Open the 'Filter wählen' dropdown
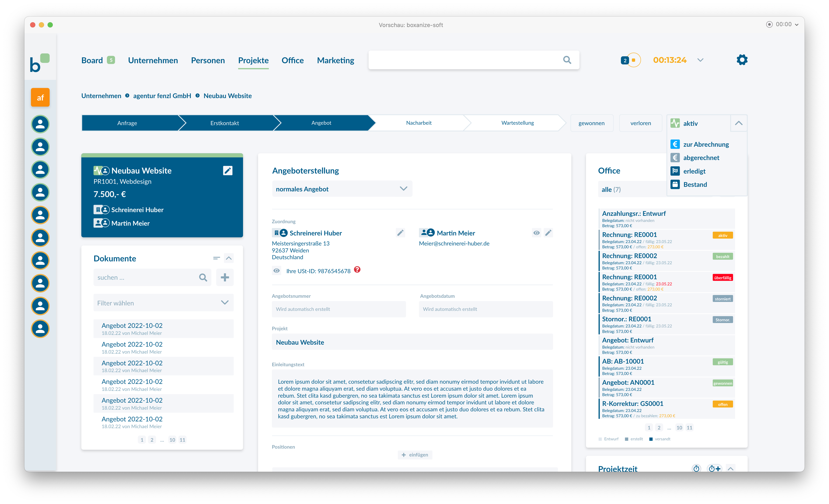The image size is (829, 504). click(x=164, y=303)
